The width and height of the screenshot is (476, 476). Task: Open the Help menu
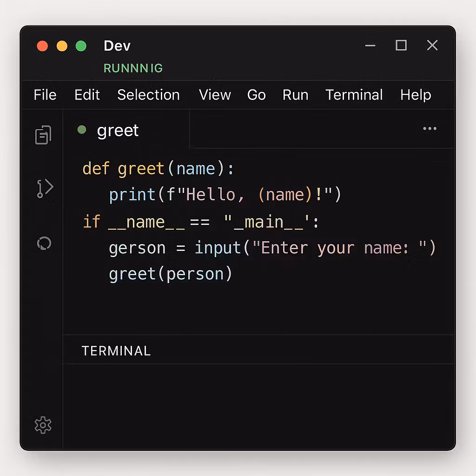tap(416, 95)
